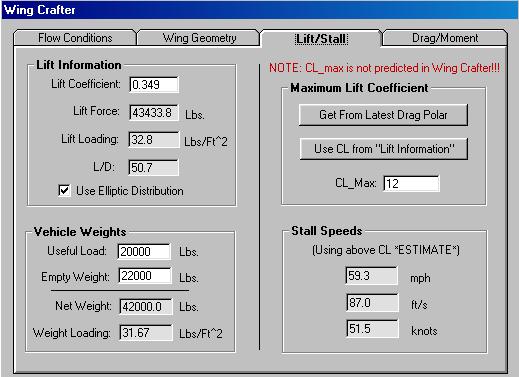Click the red CL_max NOTE text
Image resolution: width=519 pixels, height=377 pixels.
[384, 68]
